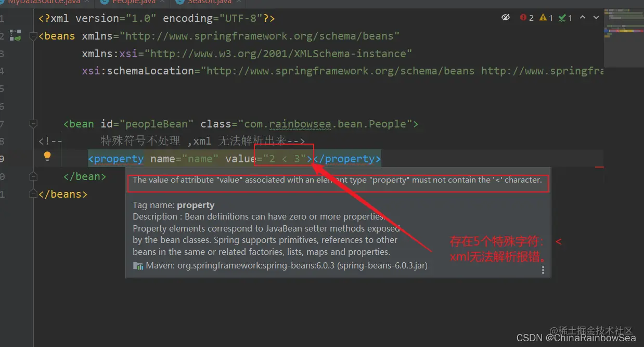644x347 pixels.
Task: Collapse the beans element fold marker
Action: (33, 36)
